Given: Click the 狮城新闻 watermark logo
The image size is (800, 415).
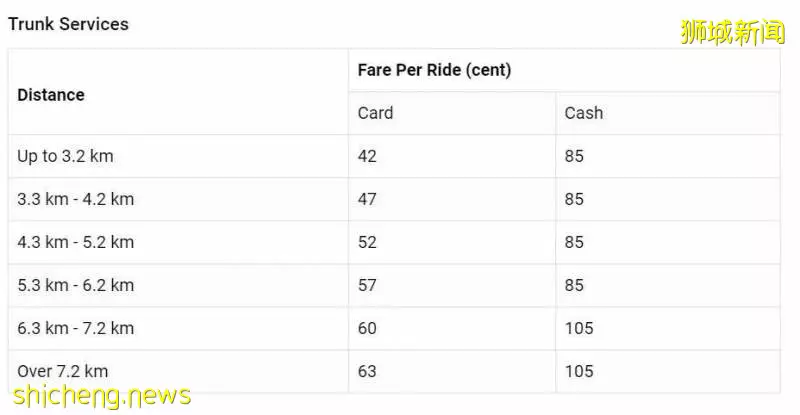Looking at the screenshot, I should 732,32.
